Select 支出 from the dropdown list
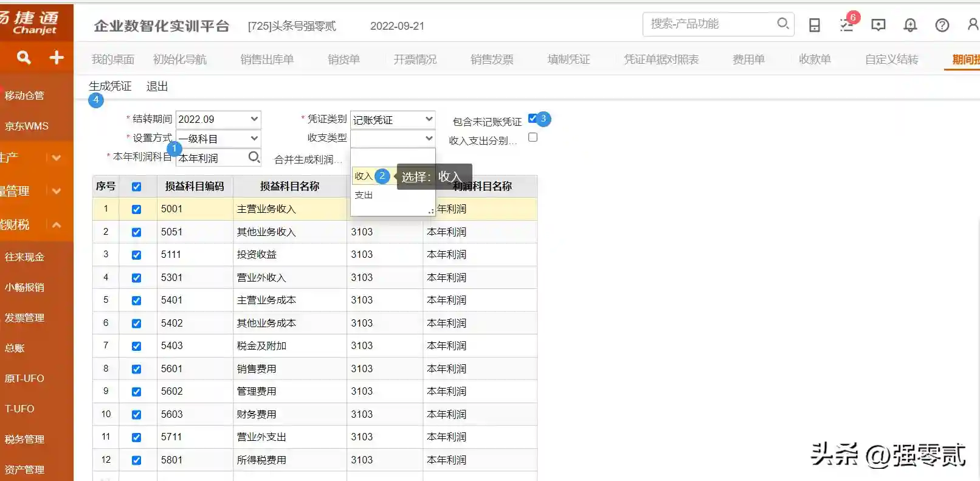The height and width of the screenshot is (481, 980). tap(364, 195)
